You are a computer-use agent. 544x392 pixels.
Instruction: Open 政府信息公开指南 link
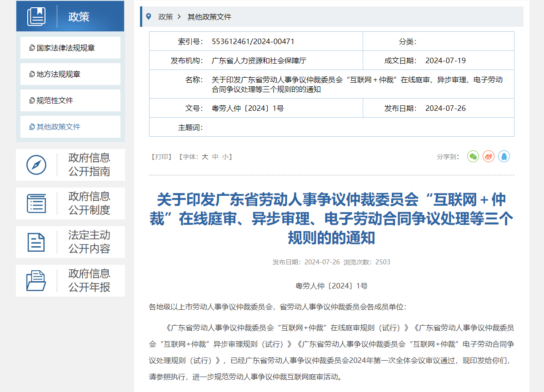89,165
